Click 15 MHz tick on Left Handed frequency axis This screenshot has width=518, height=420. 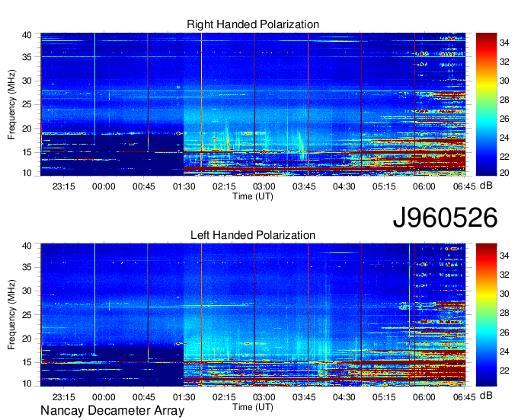coord(27,363)
